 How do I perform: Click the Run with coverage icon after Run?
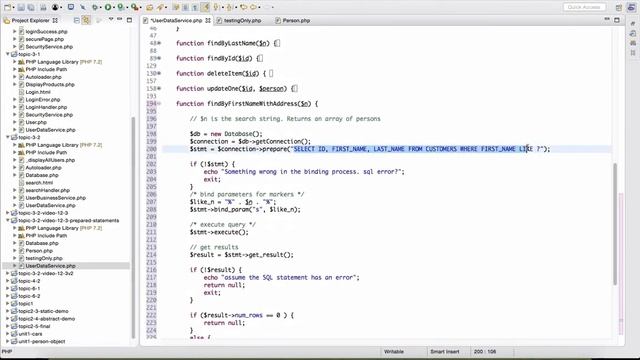click(x=121, y=7)
